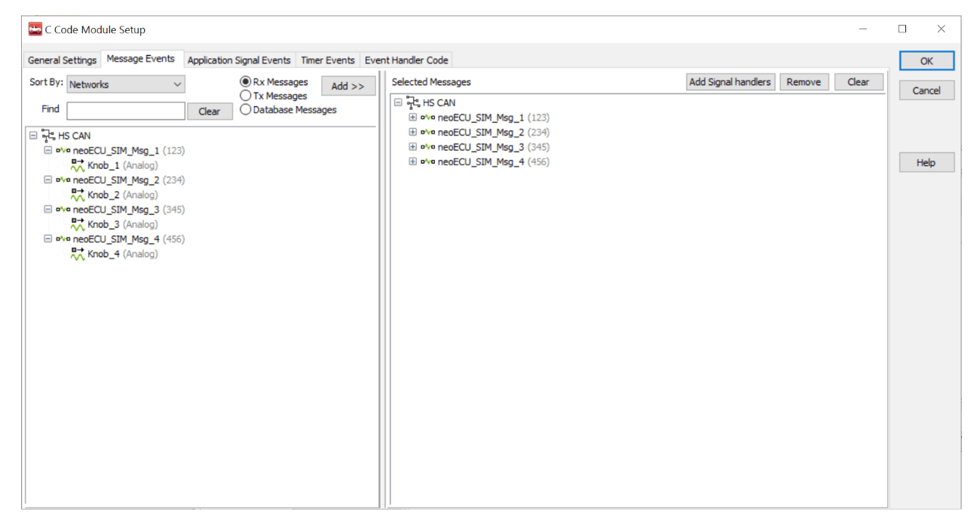Switch to the Timer Events tab
This screenshot has height=517, width=980.
327,60
